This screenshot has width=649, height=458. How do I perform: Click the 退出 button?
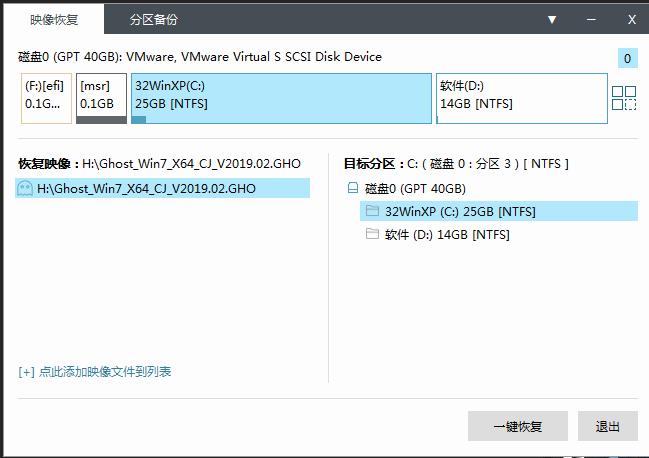608,426
